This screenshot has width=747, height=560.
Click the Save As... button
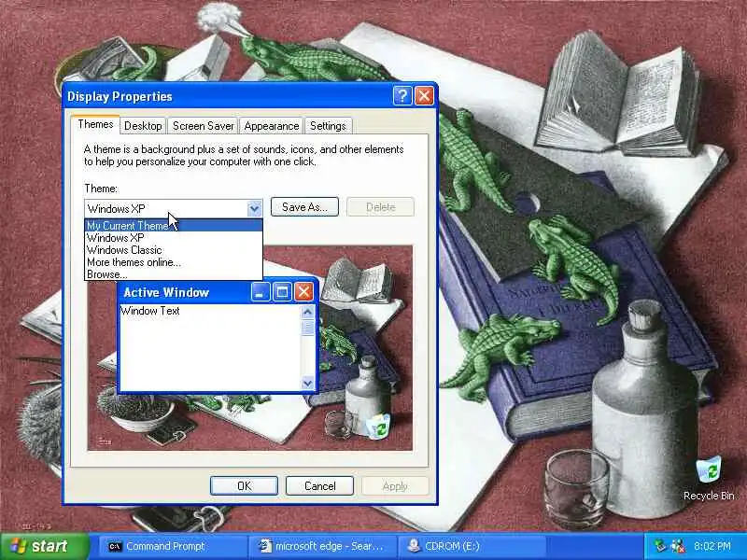point(304,207)
